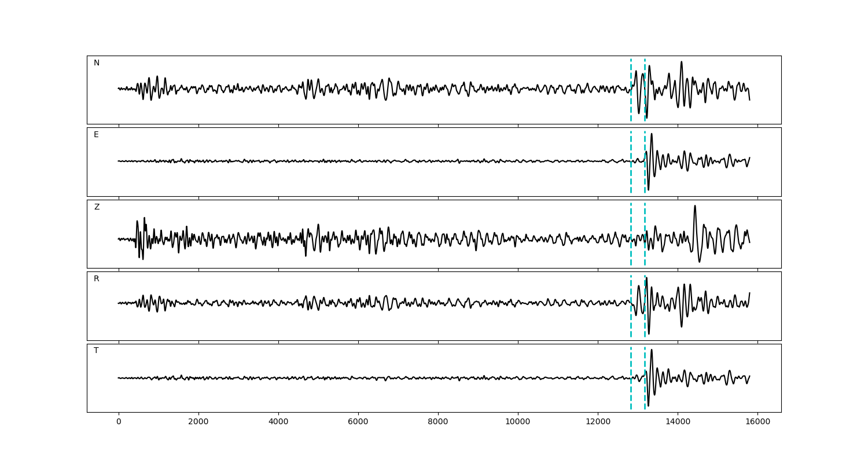Image resolution: width=868 pixels, height=463 pixels.
Task: Click the x-axis tick label 2000
Action: click(198, 422)
